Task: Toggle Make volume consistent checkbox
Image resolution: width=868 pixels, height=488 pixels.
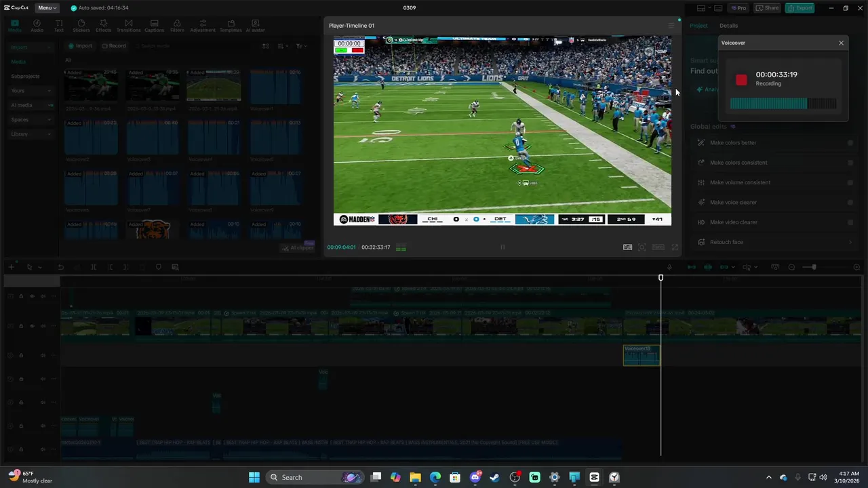Action: [x=850, y=182]
